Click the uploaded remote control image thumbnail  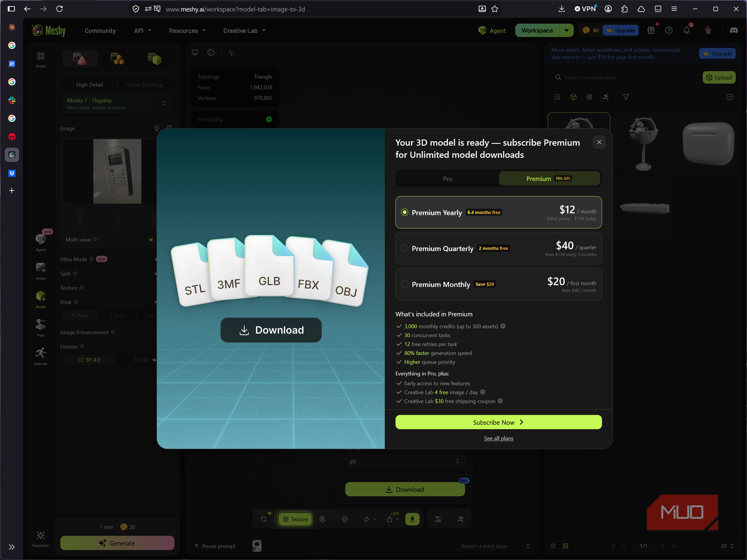pyautogui.click(x=117, y=171)
